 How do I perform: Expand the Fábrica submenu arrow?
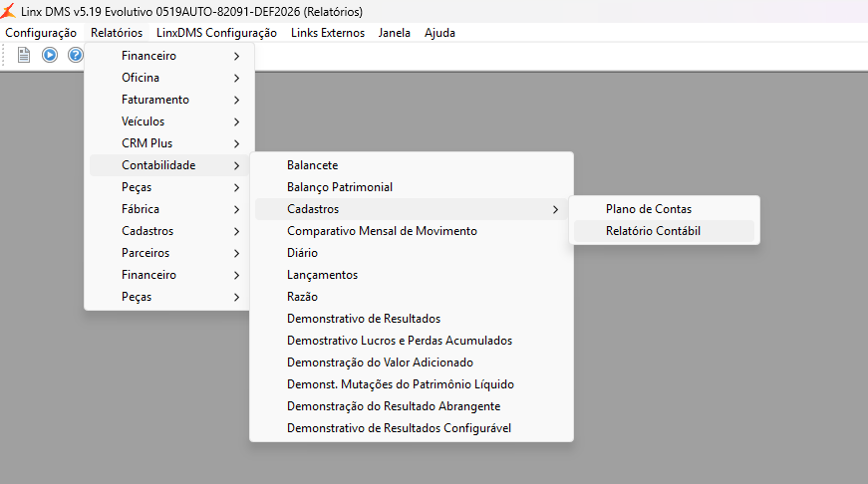point(236,209)
